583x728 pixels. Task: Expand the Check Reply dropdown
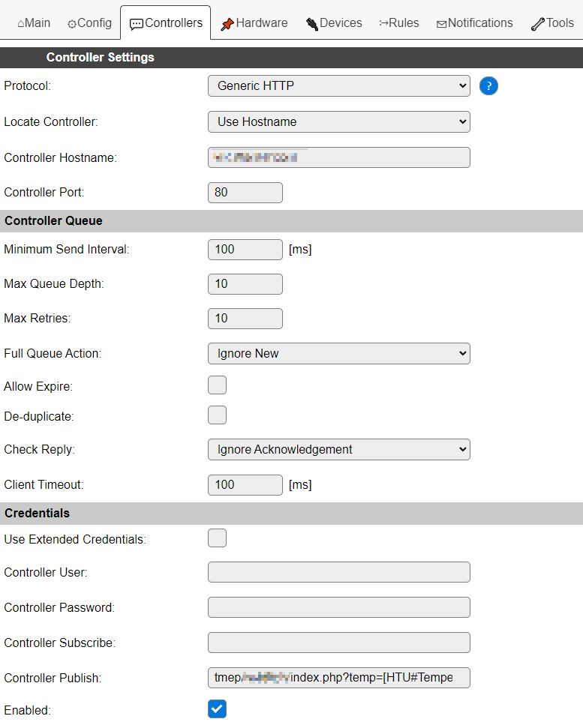point(338,450)
